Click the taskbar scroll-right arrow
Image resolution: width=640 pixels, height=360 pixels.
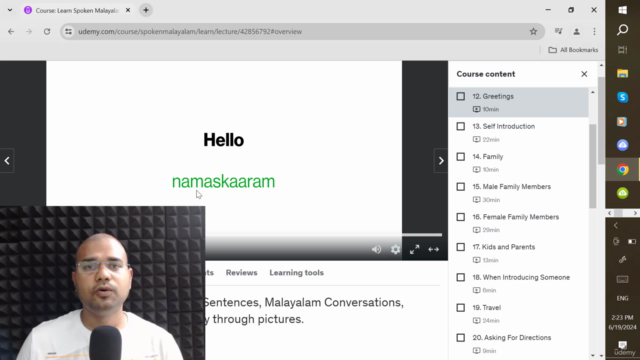635,213
